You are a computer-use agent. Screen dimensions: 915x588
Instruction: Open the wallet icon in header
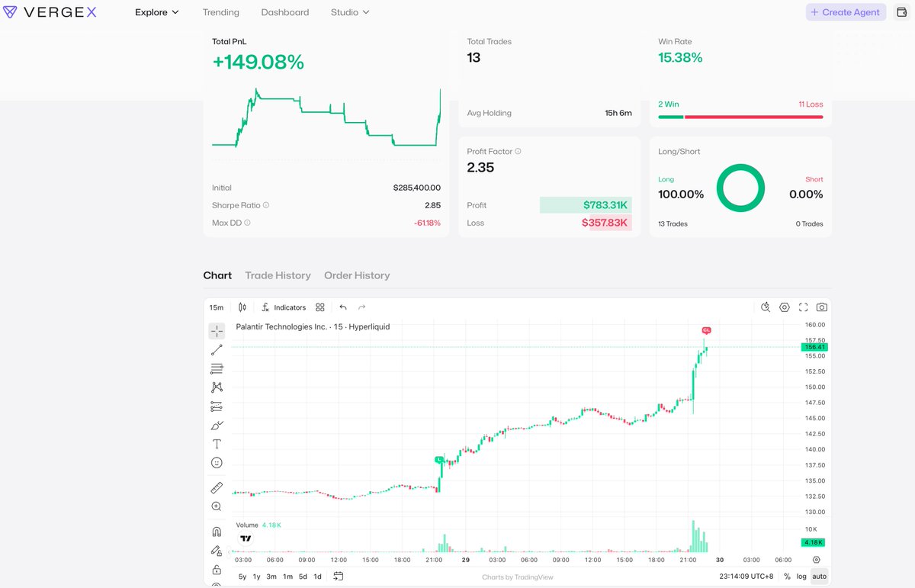(901, 12)
